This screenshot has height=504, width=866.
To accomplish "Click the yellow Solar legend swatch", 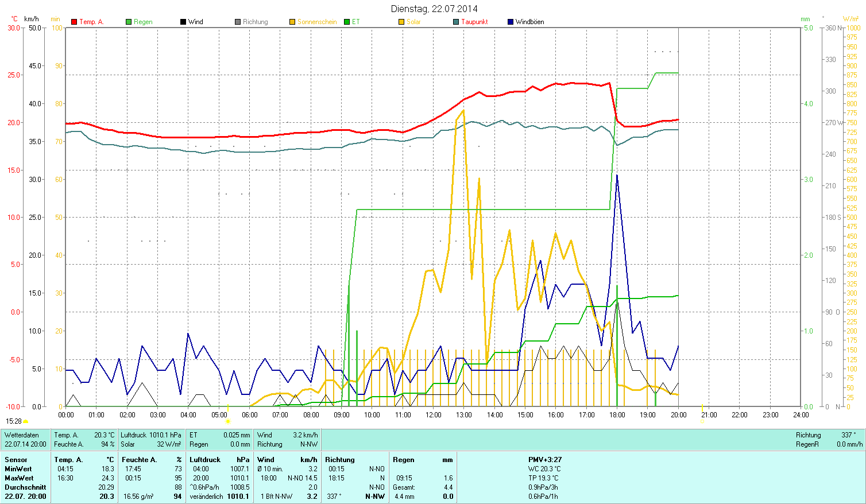I will click(401, 22).
